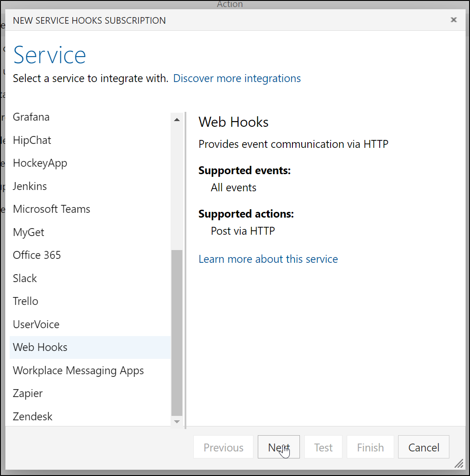This screenshot has width=470, height=476.
Task: Click the service list scroll-down arrow
Action: click(177, 422)
